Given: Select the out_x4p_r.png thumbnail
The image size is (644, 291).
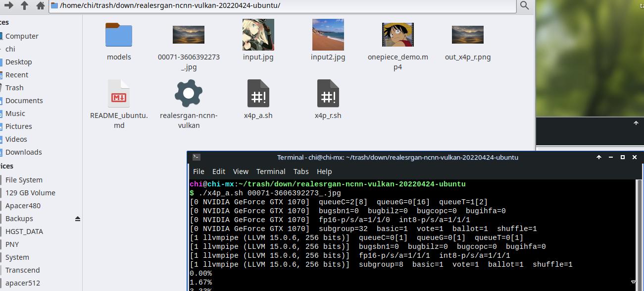Looking at the screenshot, I should click(468, 35).
